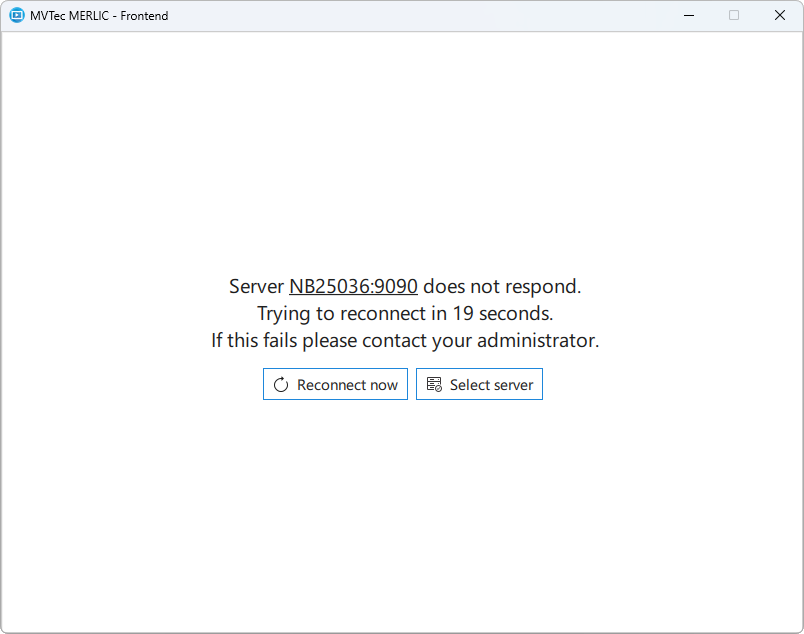Minimize the MERLIC Frontend window

point(689,15)
